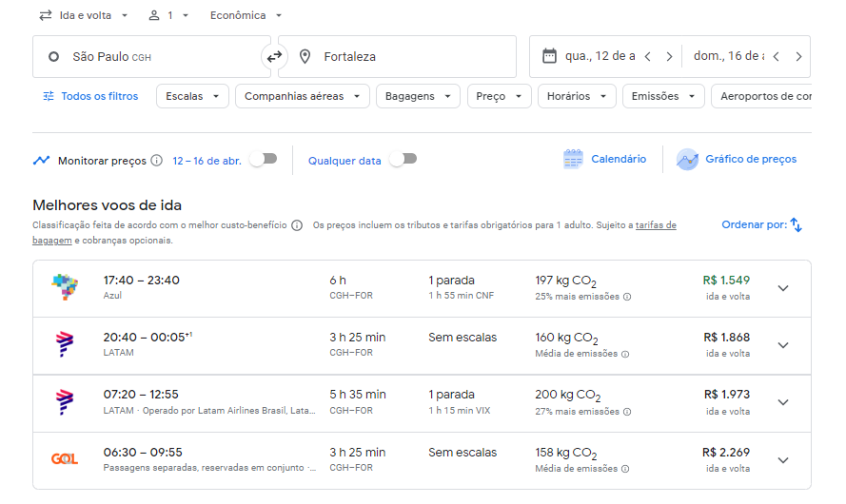This screenshot has width=846, height=504.
Task: Expand the GOL 06:30 flight details
Action: [783, 460]
